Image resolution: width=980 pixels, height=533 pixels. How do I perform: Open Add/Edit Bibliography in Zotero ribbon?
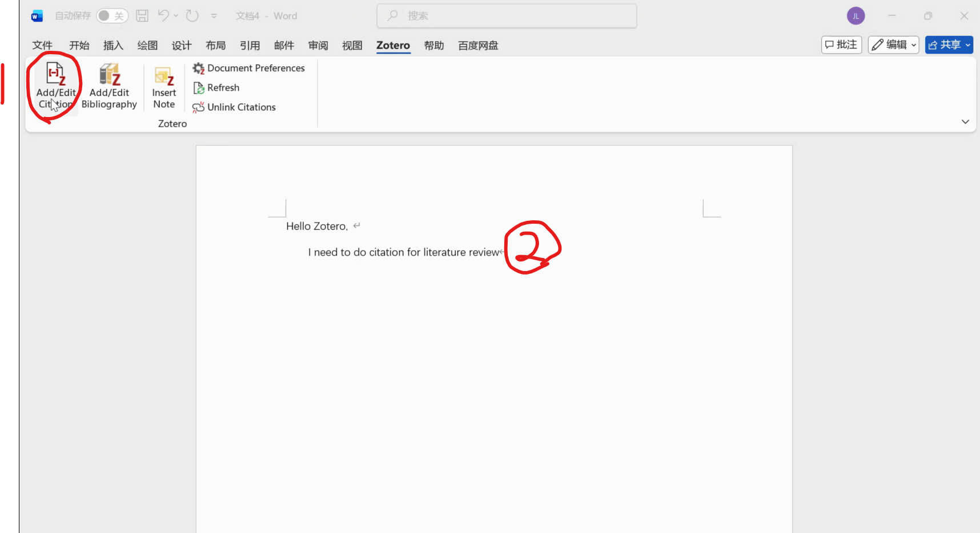(109, 86)
